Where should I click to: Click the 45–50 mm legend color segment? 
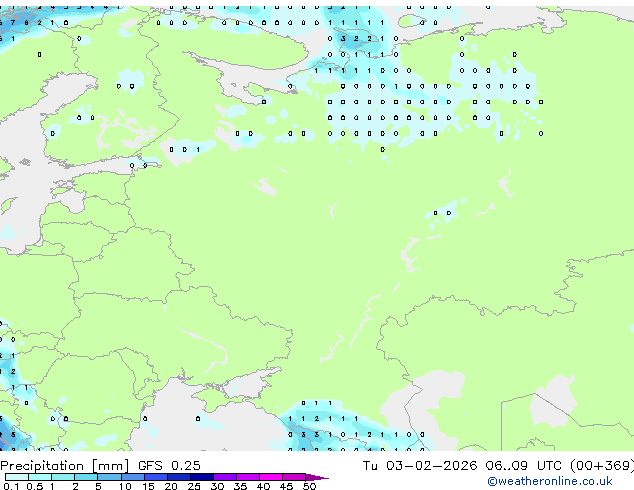click(294, 477)
